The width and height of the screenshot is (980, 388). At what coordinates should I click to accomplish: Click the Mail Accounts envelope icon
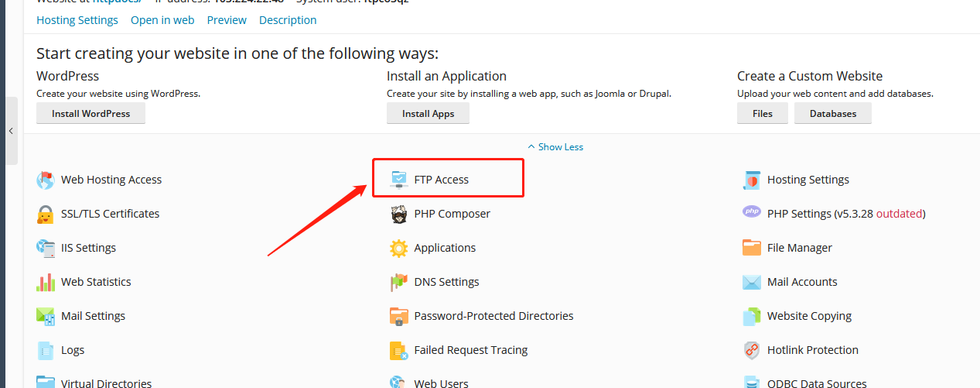tap(752, 282)
